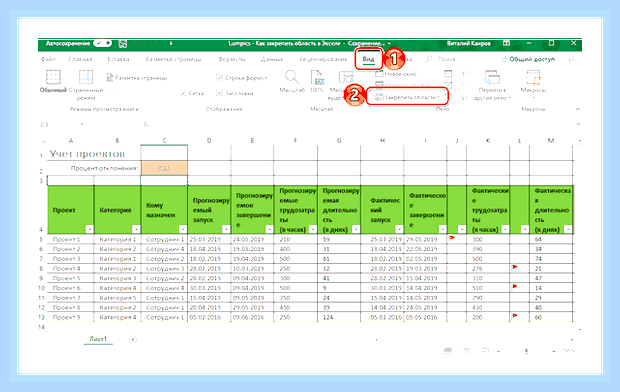Click the Поиск search field
This screenshot has height=392, width=620.
coord(447,59)
